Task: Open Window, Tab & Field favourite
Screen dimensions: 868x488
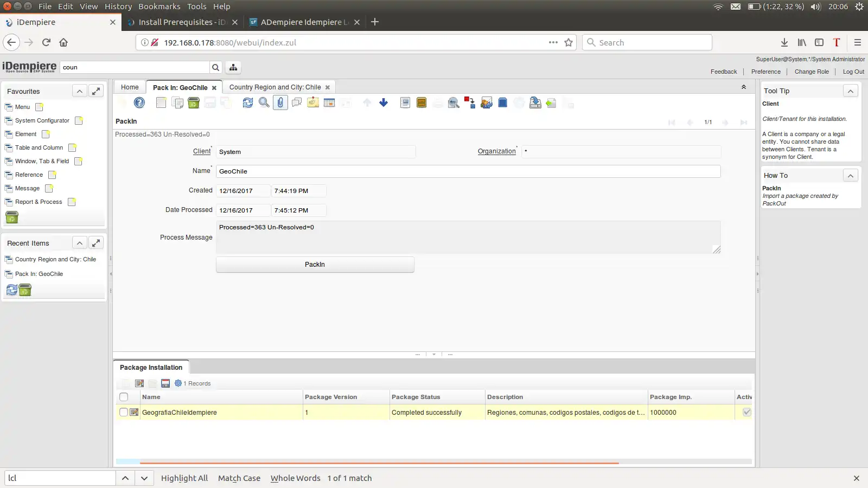Action: [42, 161]
